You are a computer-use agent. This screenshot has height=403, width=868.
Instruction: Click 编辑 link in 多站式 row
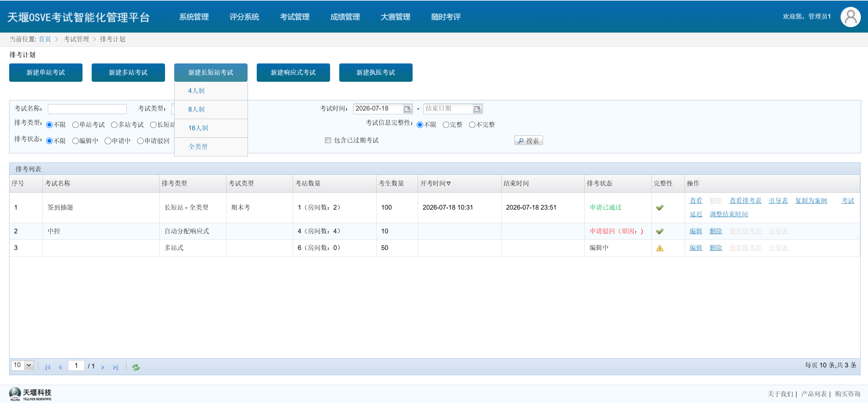pos(696,248)
